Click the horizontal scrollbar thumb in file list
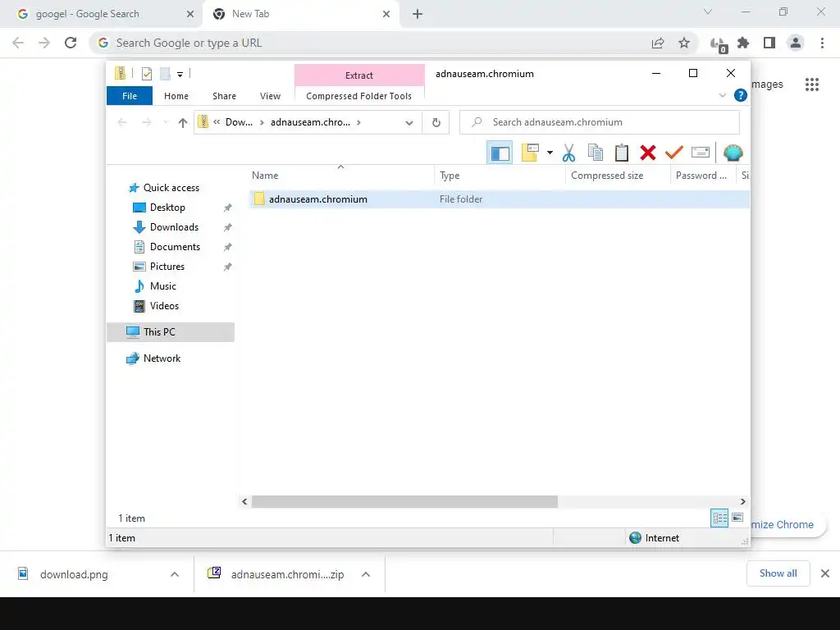840x630 pixels. point(404,502)
